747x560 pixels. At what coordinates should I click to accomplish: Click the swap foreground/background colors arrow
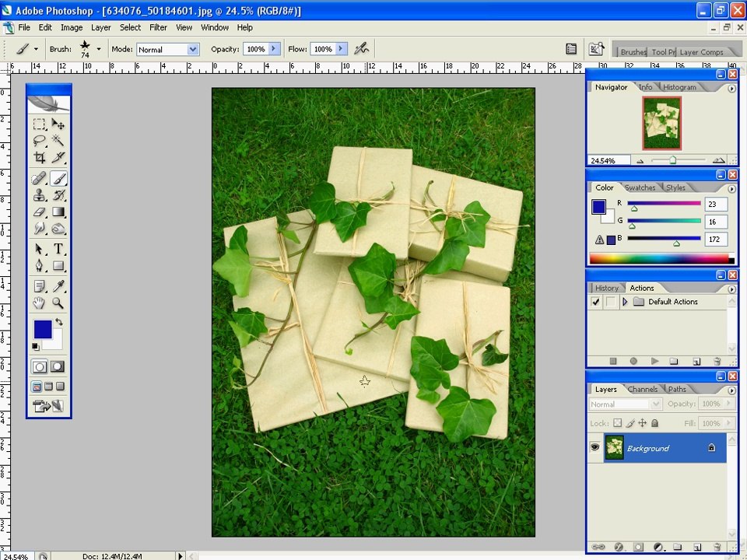(59, 322)
